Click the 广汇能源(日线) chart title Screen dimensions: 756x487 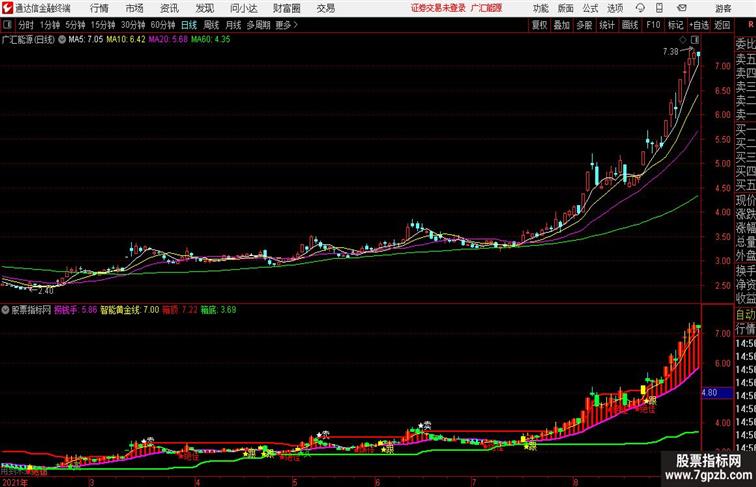click(28, 40)
